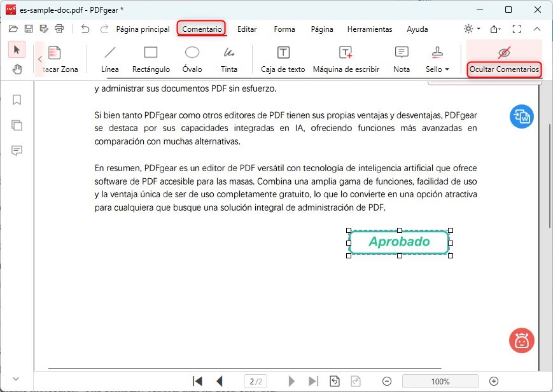Collapse the toolbar with the chevron
Viewport: 553px width, 392px height.
536,29
